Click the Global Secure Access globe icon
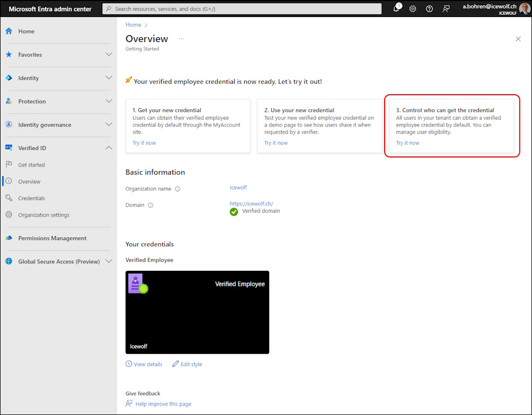Screen dimensions: 532x415 tap(9, 261)
